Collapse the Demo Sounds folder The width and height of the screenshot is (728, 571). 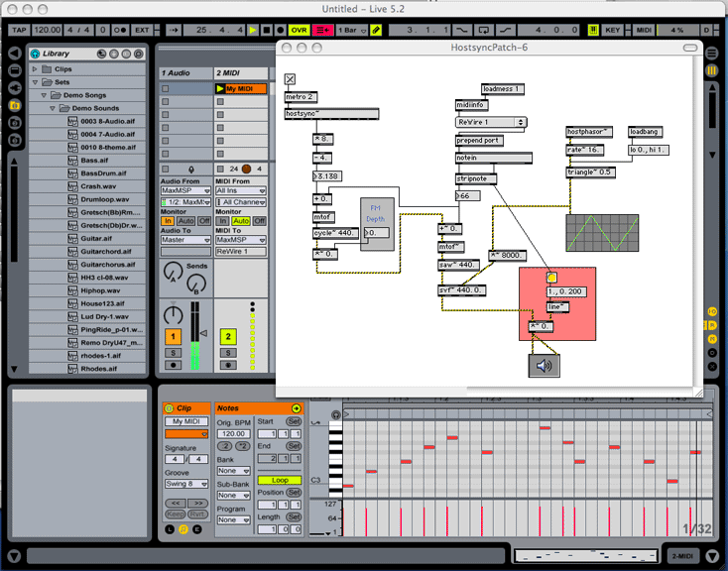click(52, 108)
